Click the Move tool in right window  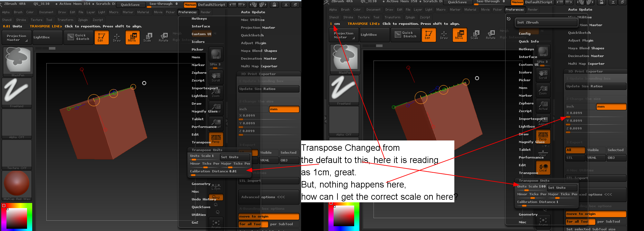pyautogui.click(x=459, y=35)
